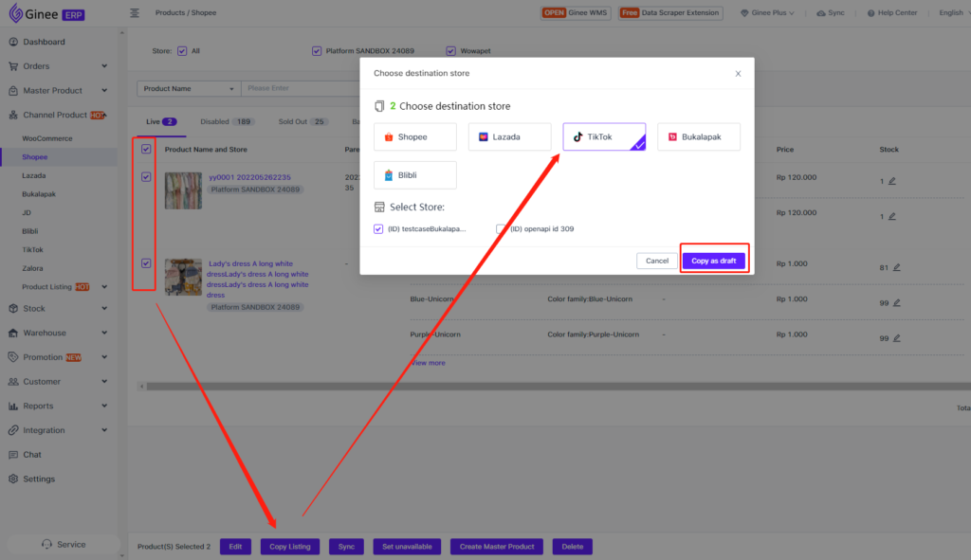This screenshot has height=560, width=971.
Task: Edit stock pencil in Purple-Unicorn row
Action: (x=897, y=338)
